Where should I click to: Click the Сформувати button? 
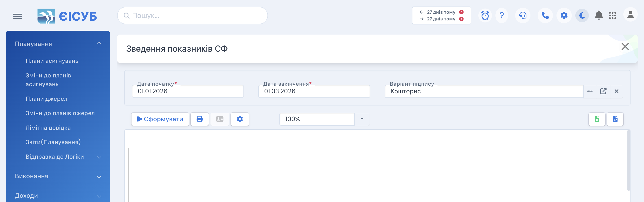coord(160,119)
